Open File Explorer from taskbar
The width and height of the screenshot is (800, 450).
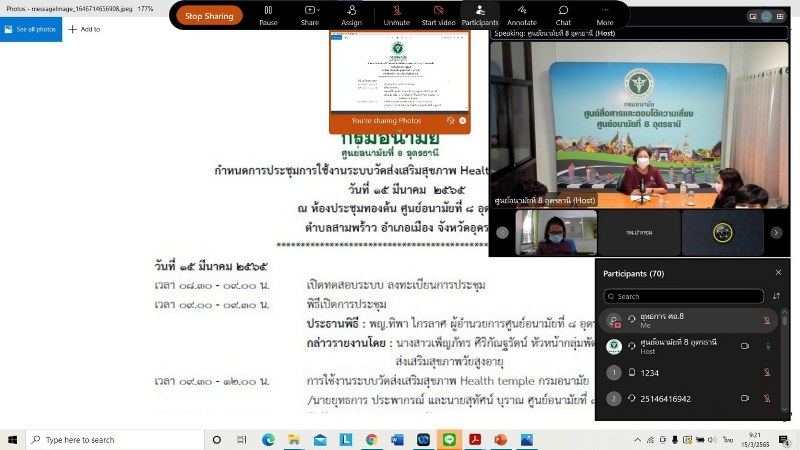click(x=294, y=439)
